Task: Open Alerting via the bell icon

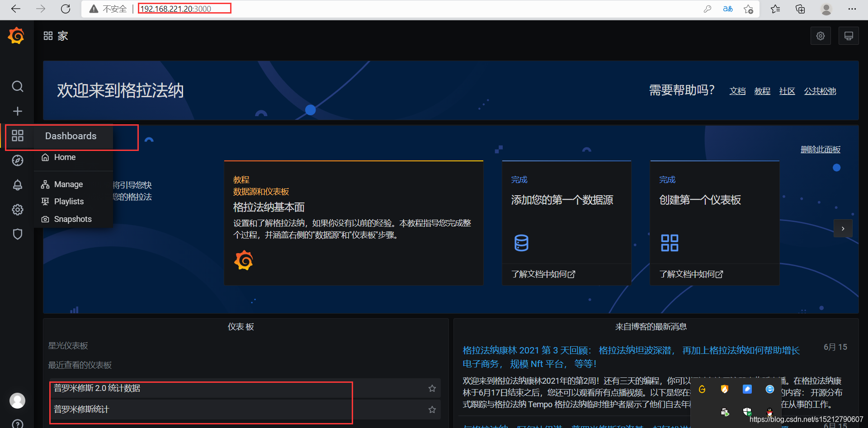Action: [17, 185]
